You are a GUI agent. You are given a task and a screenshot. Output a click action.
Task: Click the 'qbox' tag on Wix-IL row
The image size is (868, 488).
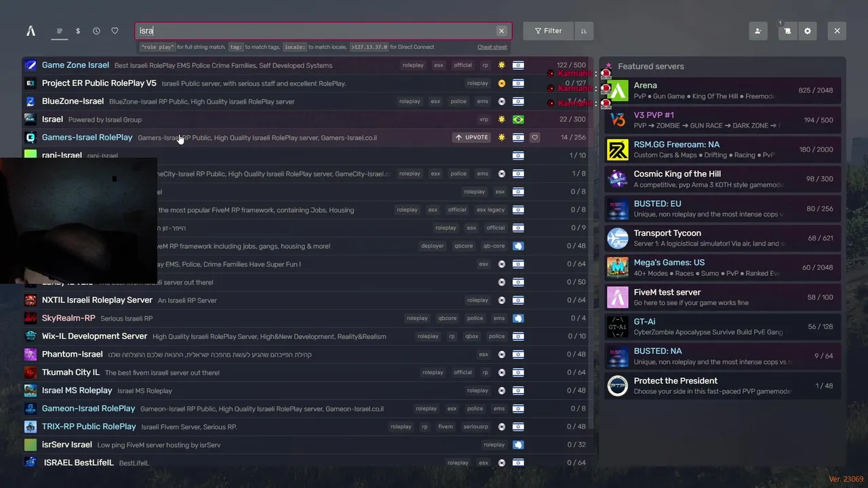[x=471, y=336]
